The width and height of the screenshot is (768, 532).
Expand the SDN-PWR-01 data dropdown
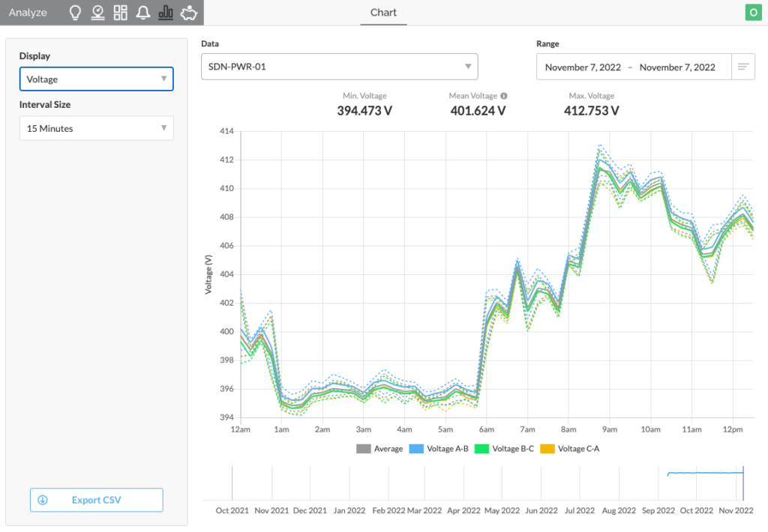pyautogui.click(x=340, y=67)
